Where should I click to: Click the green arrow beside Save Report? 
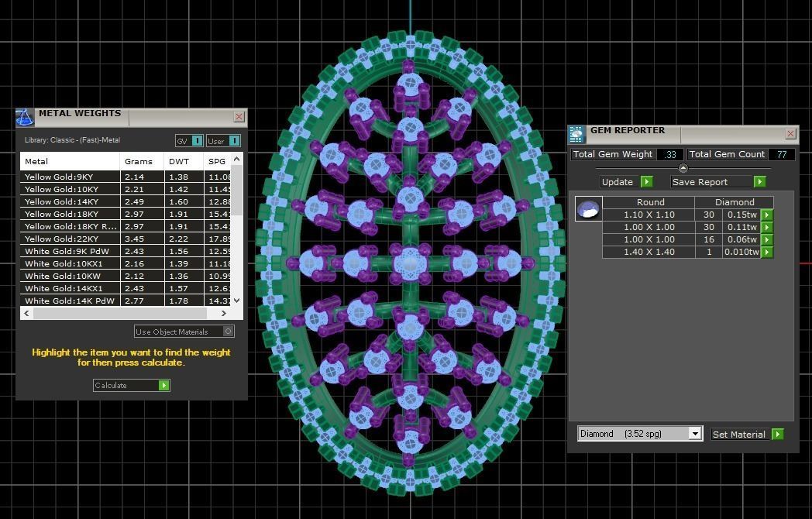click(759, 182)
